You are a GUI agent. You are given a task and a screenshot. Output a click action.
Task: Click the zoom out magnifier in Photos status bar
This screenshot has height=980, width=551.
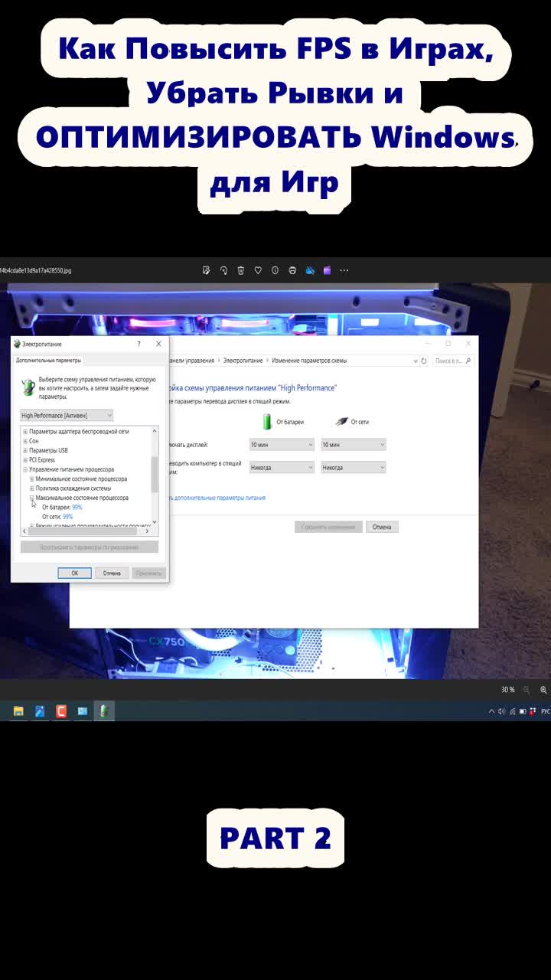tap(527, 690)
